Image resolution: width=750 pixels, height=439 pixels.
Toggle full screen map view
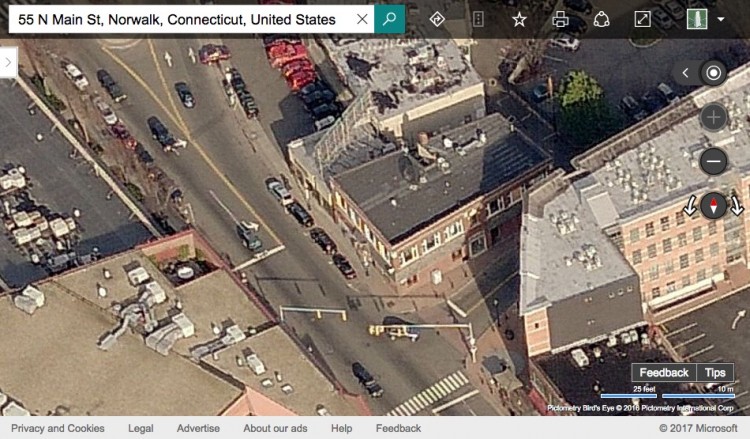click(x=642, y=19)
